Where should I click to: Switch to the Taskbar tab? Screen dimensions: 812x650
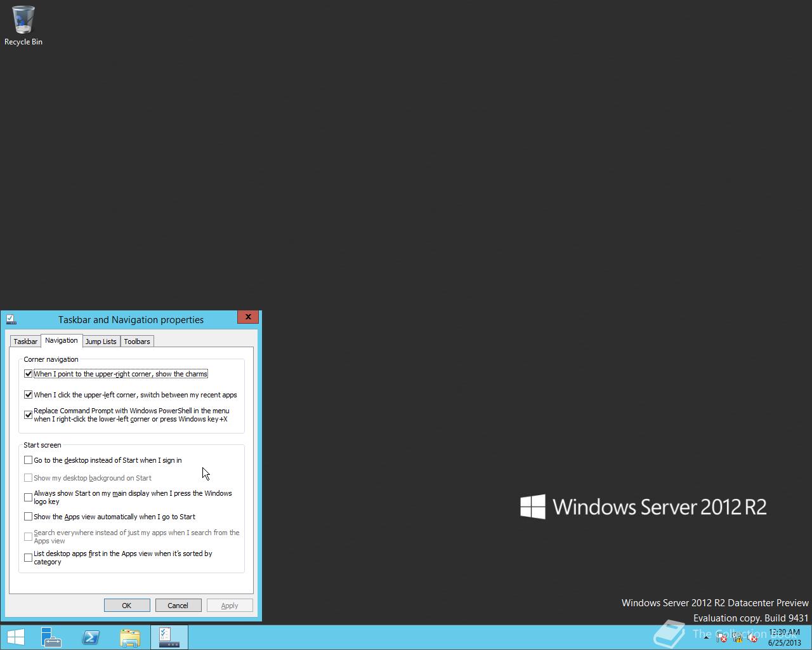pos(25,342)
